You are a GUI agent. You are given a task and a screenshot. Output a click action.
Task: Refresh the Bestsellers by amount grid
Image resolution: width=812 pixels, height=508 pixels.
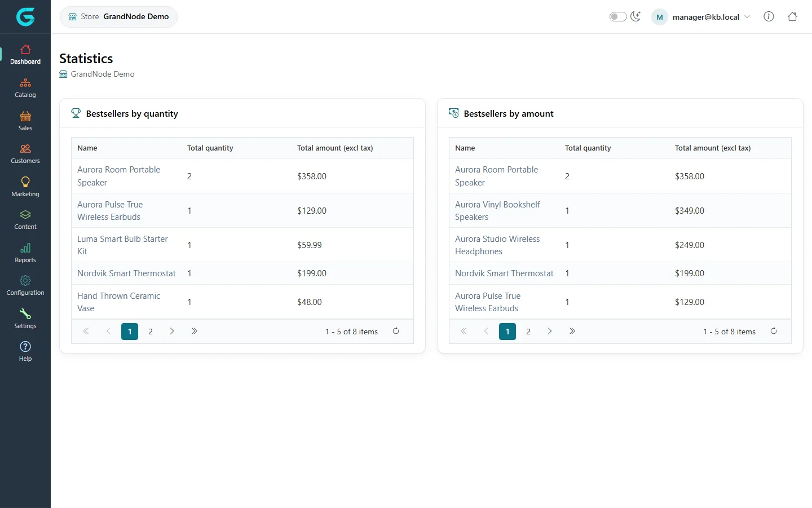774,331
